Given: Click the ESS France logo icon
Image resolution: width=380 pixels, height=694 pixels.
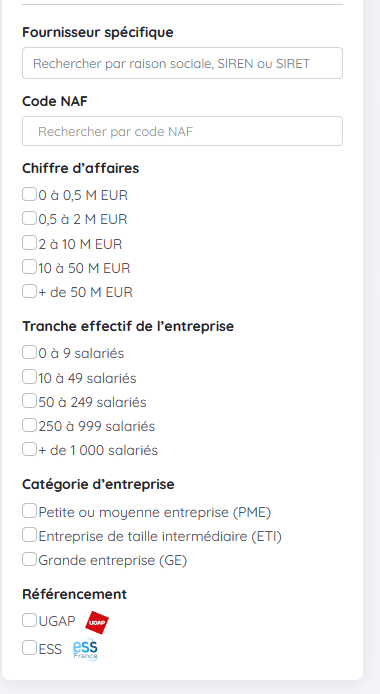Looking at the screenshot, I should [86, 650].
